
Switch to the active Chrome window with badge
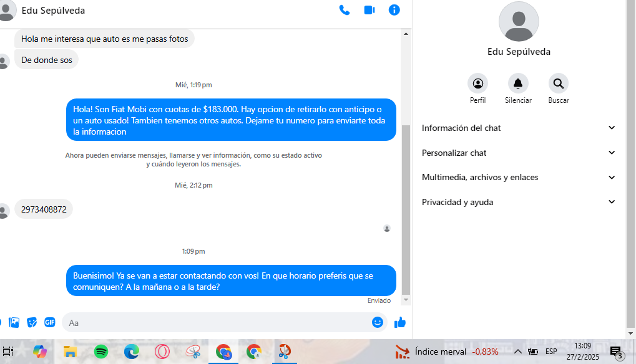(223, 352)
